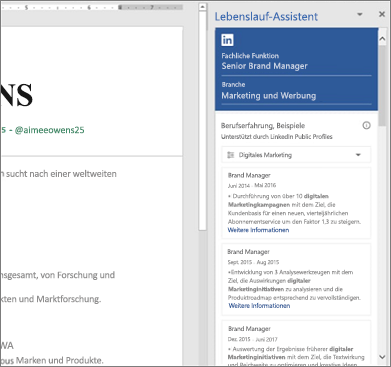
Task: Open Weitere Informationen for Sept. 2015 entry
Action: (x=259, y=306)
